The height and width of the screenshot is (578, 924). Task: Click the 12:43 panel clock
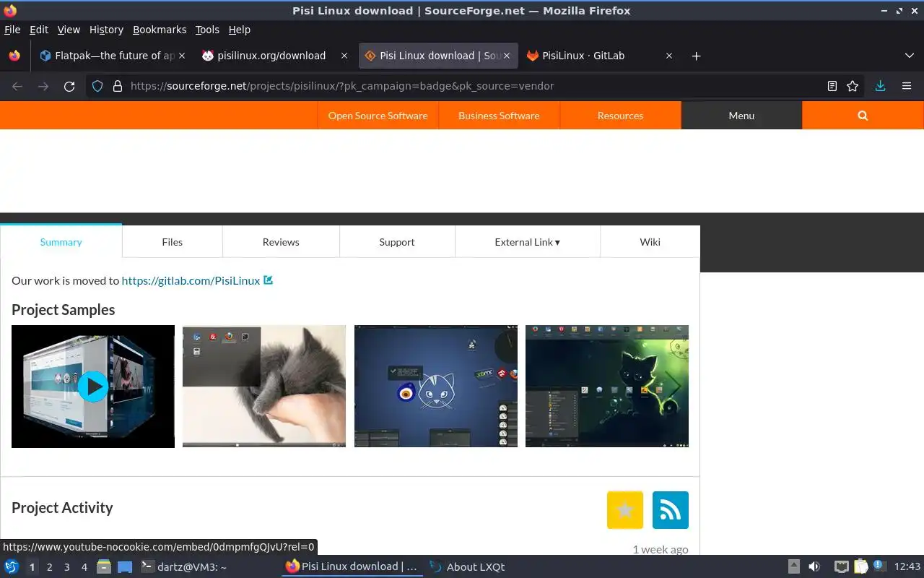[x=907, y=566]
